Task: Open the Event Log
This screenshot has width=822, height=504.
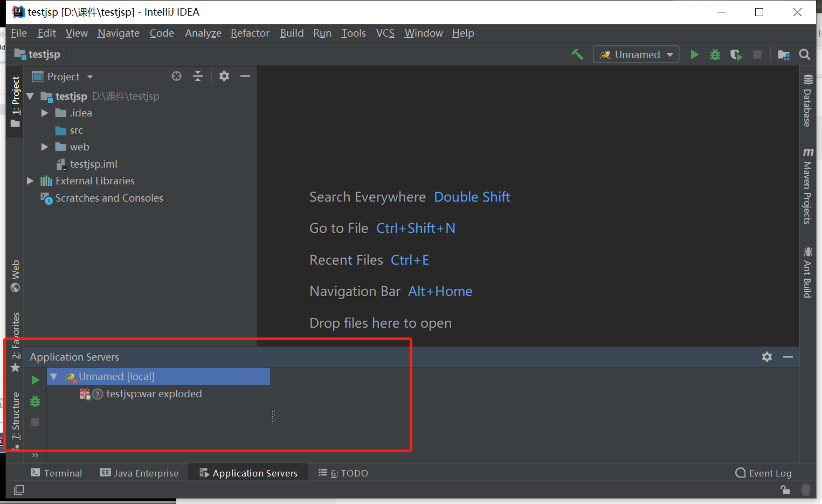Action: (x=764, y=473)
